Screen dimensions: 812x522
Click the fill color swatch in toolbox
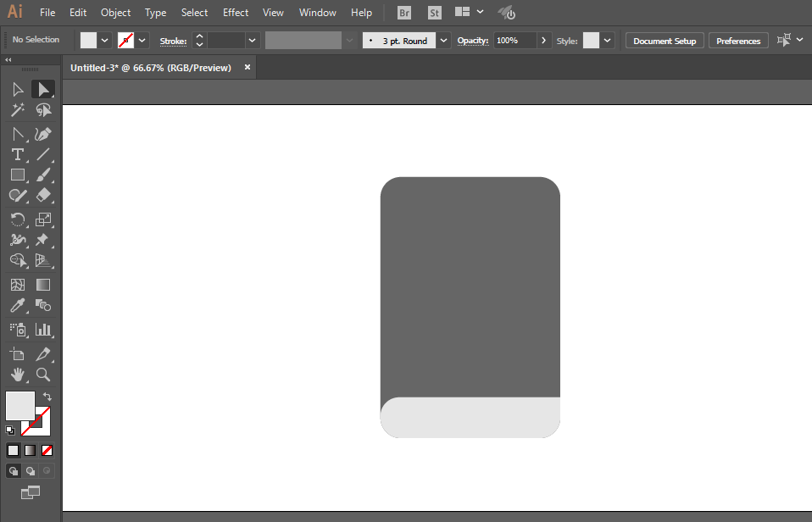[19, 405]
